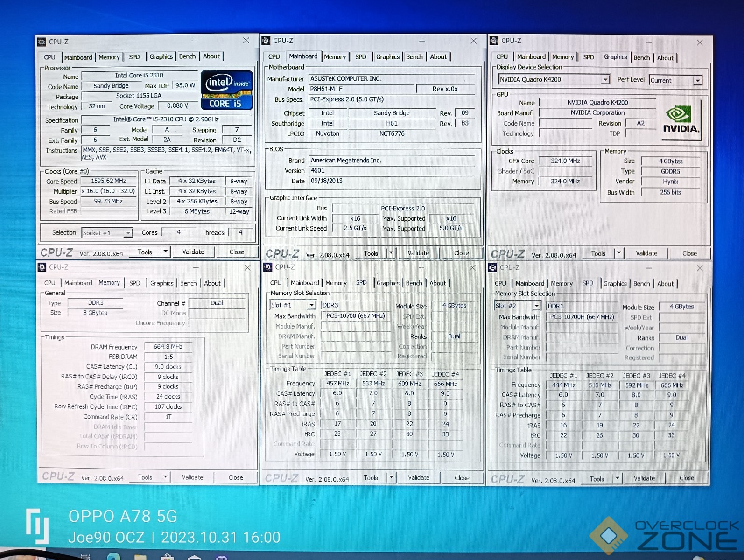Open About tab in NVIDIA Graphics window
This screenshot has height=560, width=744.
[665, 58]
